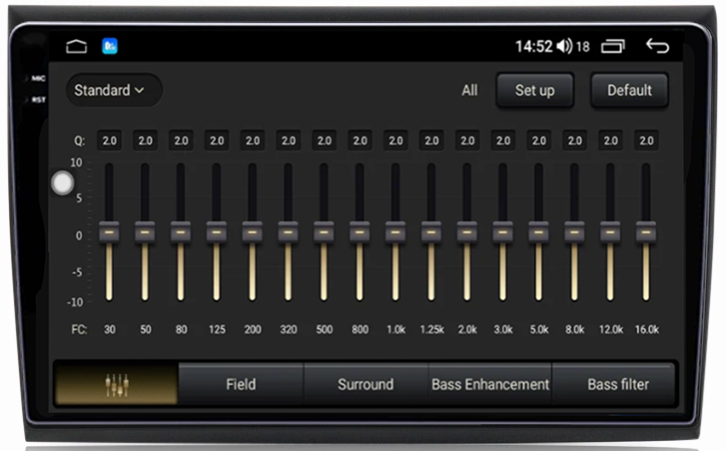This screenshot has width=727, height=451.
Task: Click the 8.0k band slider
Action: pos(574,232)
